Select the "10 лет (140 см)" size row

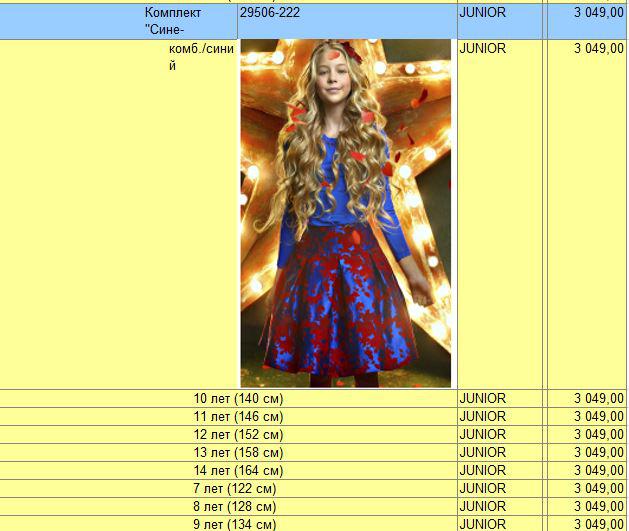238,398
